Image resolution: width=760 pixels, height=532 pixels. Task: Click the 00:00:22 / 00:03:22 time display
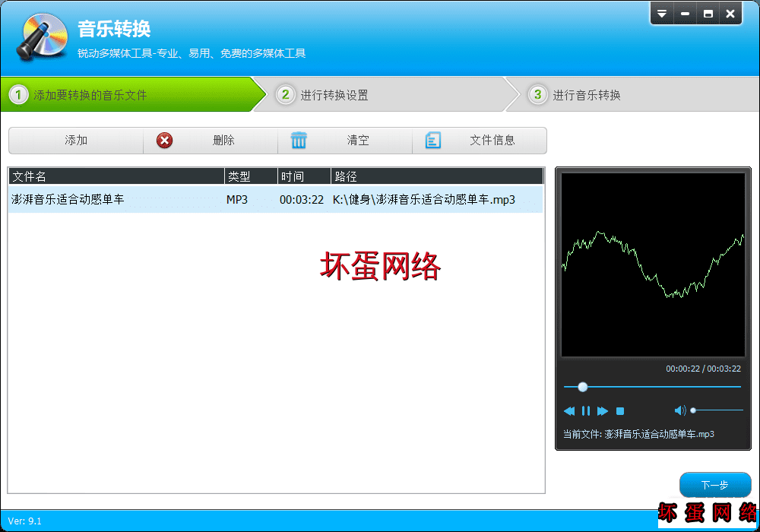(703, 369)
